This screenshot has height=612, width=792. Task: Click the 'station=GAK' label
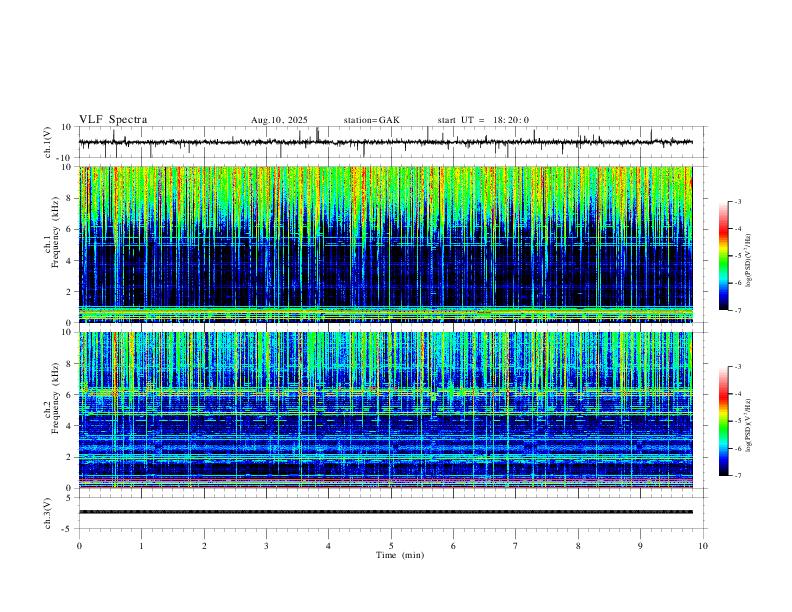coord(371,120)
